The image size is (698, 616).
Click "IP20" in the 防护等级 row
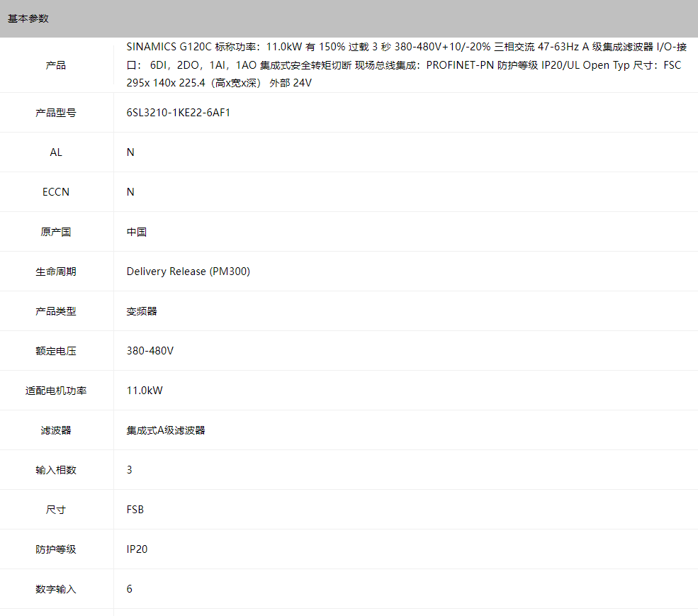[x=137, y=549]
